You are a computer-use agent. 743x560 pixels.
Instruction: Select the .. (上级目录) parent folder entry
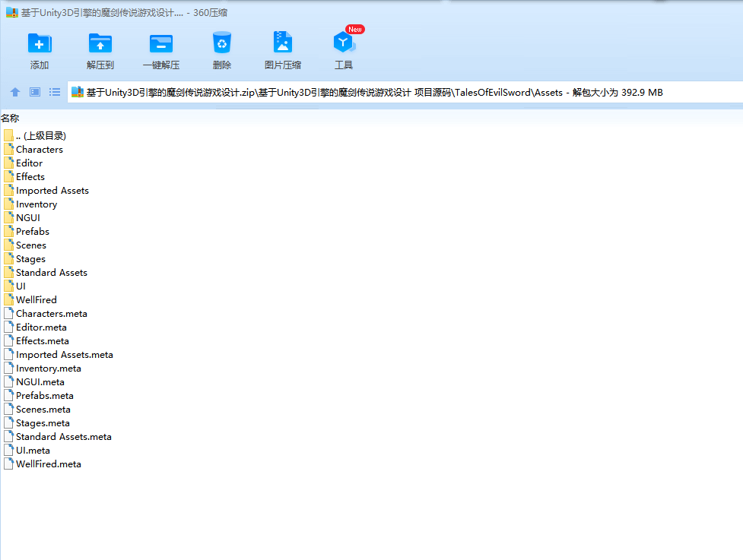tap(35, 136)
